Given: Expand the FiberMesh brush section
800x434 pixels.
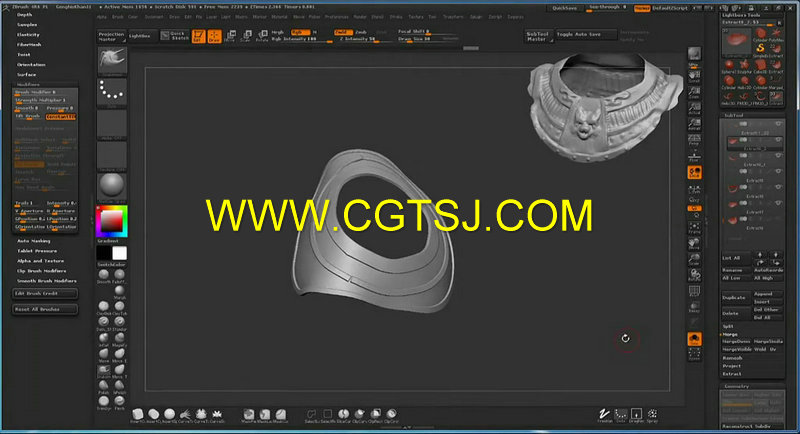Looking at the screenshot, I should coord(29,44).
